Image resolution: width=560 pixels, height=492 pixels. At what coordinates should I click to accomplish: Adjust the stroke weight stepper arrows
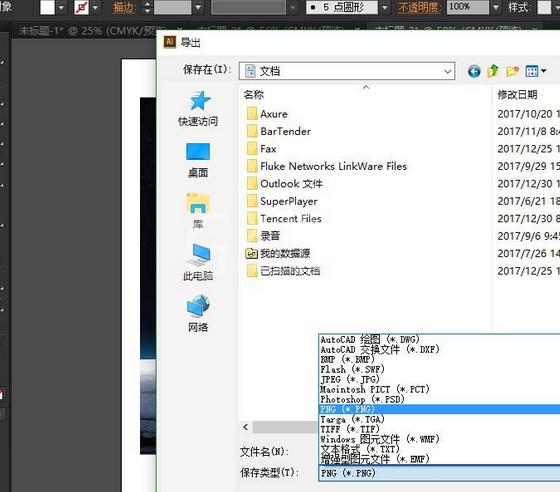point(147,7)
